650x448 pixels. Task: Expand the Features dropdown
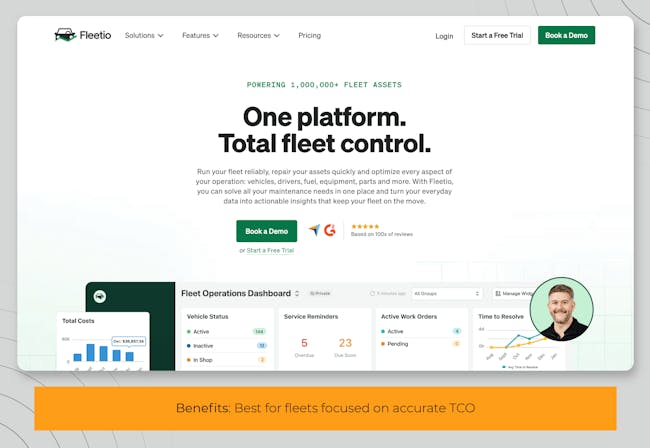[x=200, y=36]
